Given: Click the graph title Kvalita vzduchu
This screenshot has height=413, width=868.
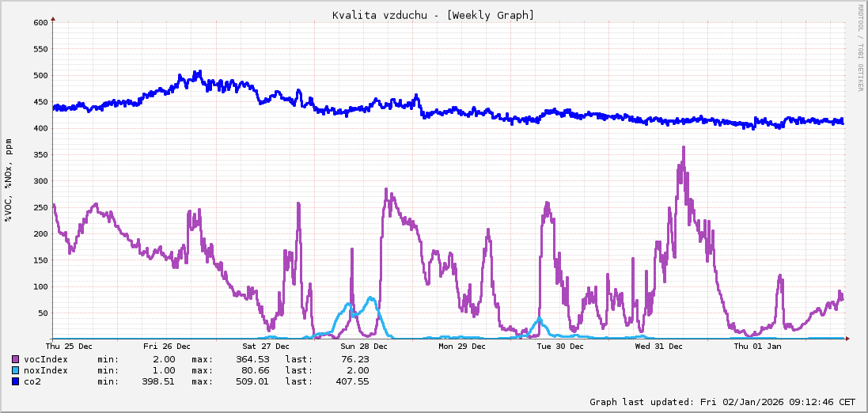Looking at the screenshot, I should click(x=433, y=15).
